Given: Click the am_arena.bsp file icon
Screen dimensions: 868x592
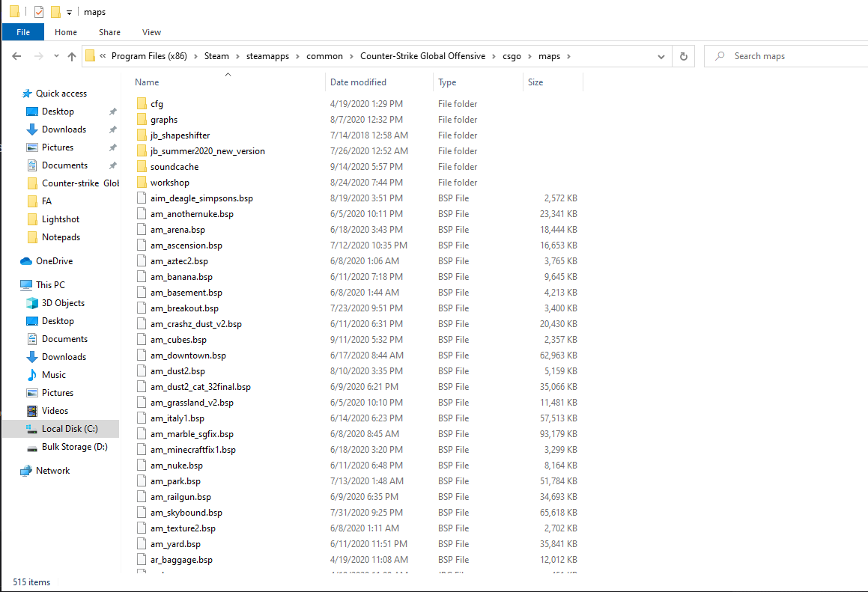Looking at the screenshot, I should click(x=141, y=230).
